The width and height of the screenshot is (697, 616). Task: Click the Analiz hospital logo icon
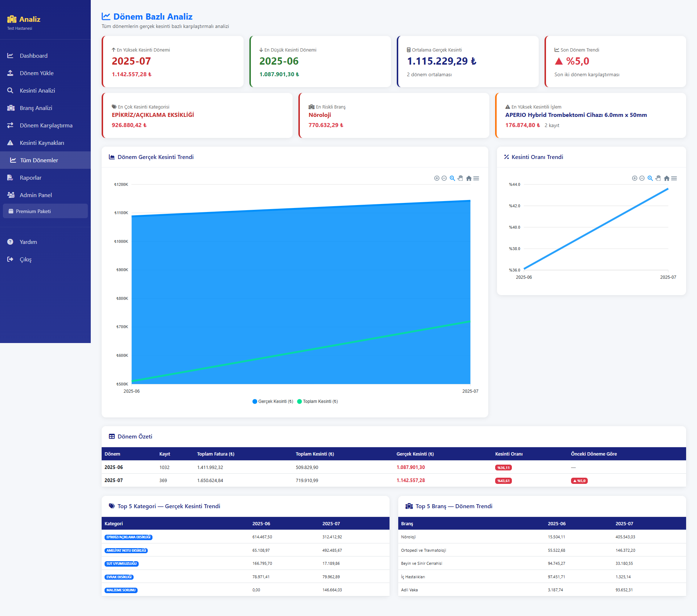pos(12,19)
